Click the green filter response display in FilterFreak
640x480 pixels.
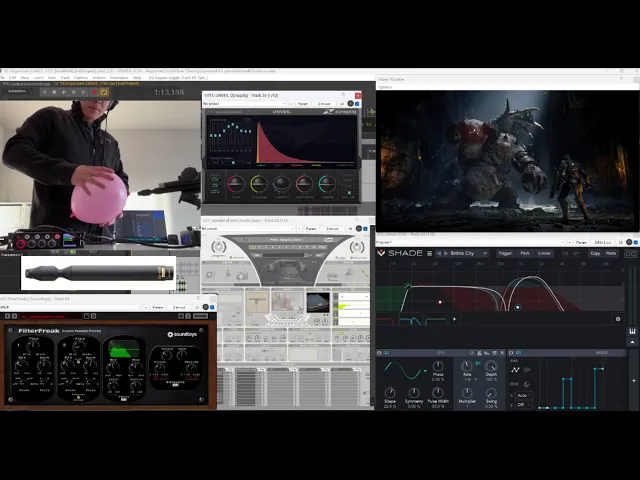click(124, 348)
